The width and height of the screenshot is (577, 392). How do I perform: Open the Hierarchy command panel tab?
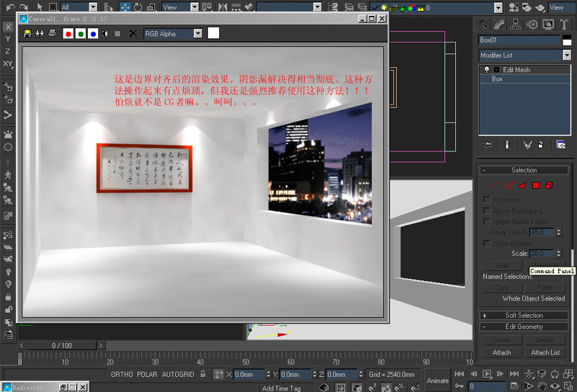tap(516, 24)
